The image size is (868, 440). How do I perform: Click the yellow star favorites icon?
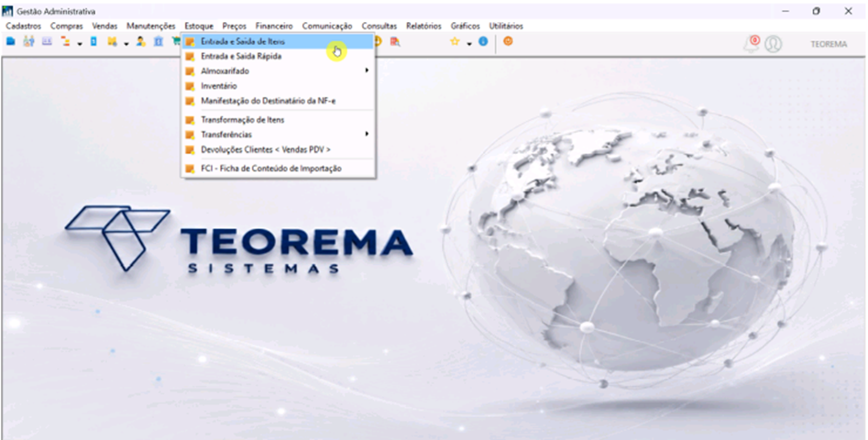[455, 41]
